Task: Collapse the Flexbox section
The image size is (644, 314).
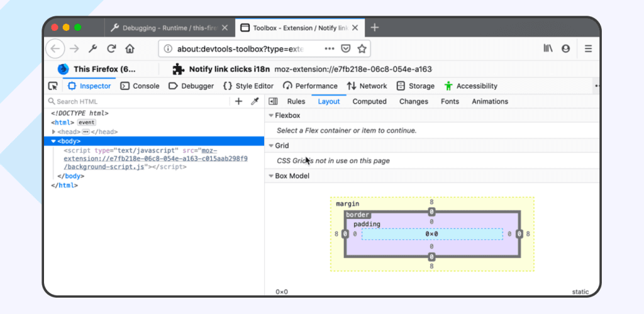Action: pos(271,116)
